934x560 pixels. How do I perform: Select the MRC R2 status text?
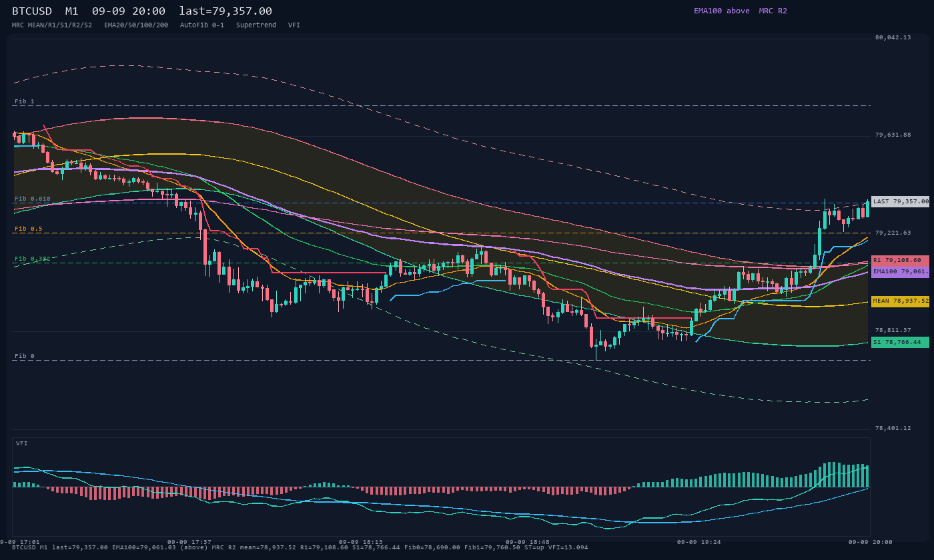773,11
